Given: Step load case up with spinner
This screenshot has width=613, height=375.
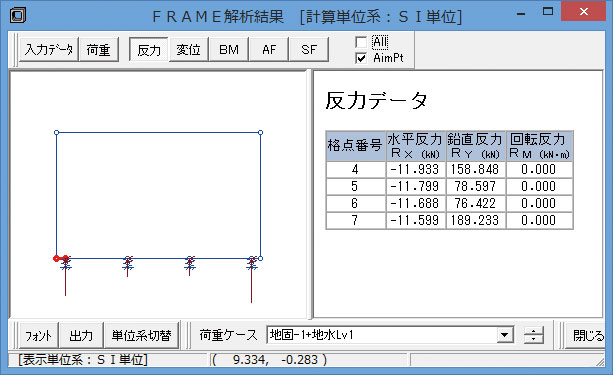Looking at the screenshot, I should [x=534, y=331].
